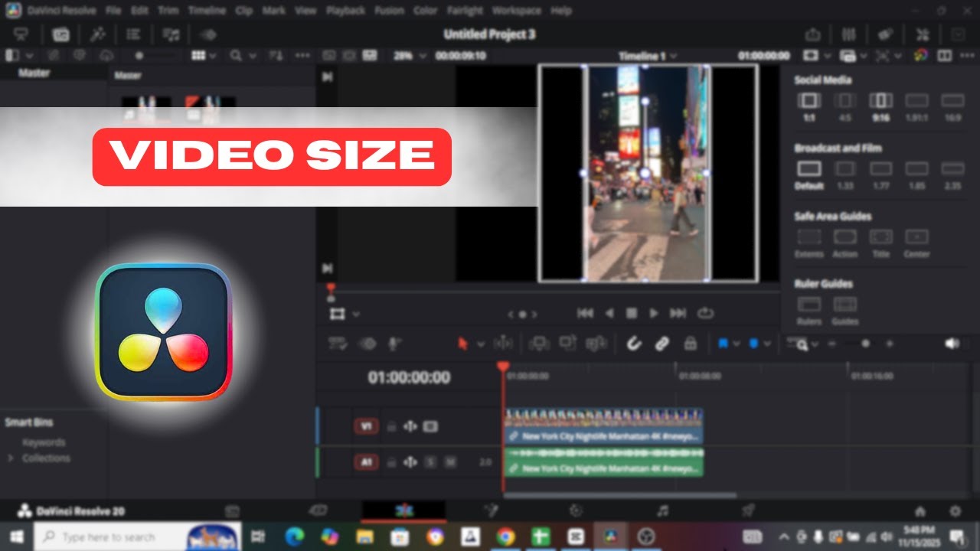The height and width of the screenshot is (551, 980).
Task: Solo the A1 track with the S button
Action: (430, 462)
